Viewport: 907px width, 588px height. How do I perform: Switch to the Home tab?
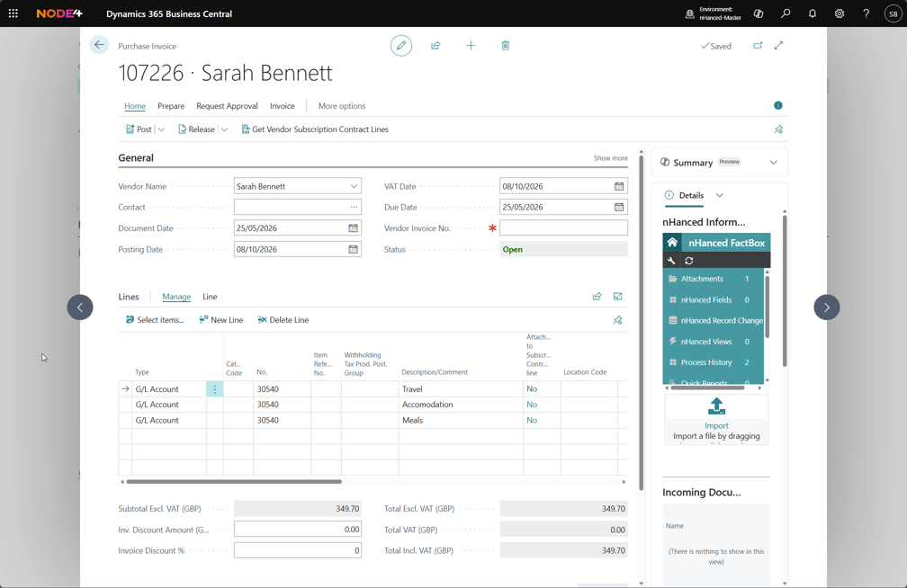coord(135,106)
